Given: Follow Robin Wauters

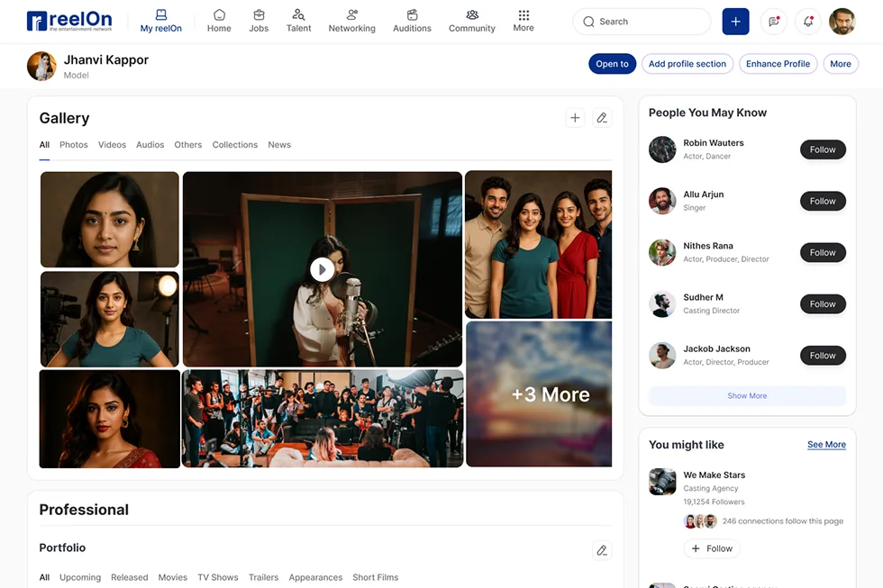Looking at the screenshot, I should tap(822, 149).
